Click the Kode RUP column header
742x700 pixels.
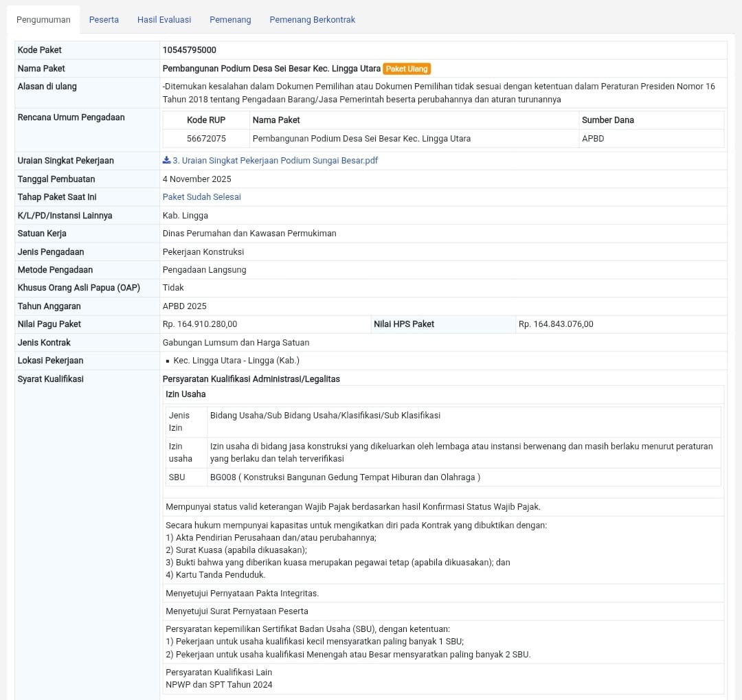[x=206, y=120]
